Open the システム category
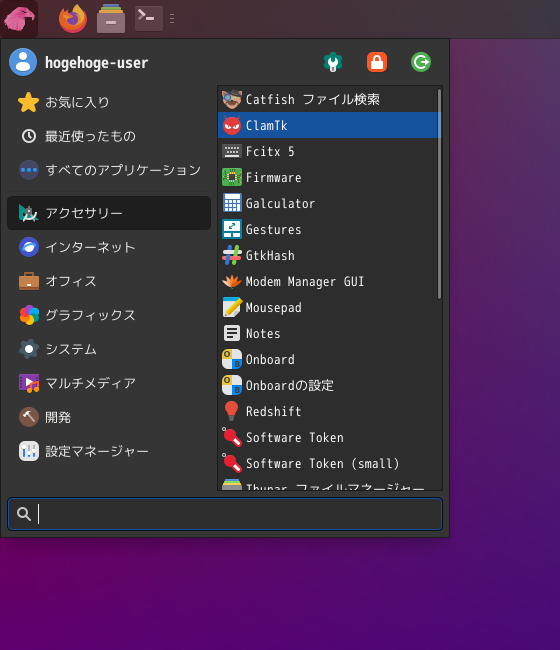560x650 pixels. tap(109, 349)
